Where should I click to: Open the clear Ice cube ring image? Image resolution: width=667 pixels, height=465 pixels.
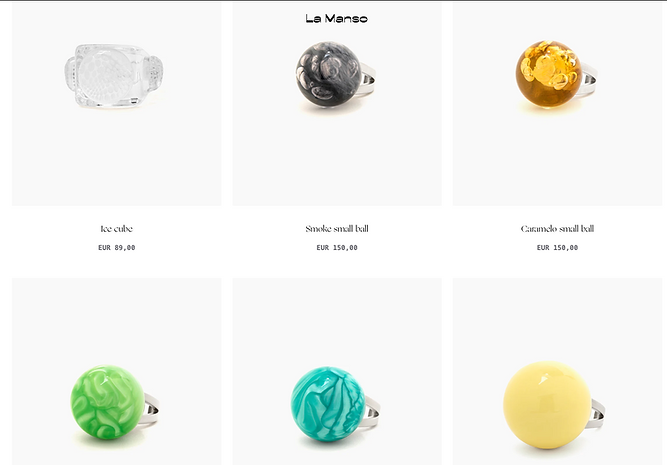[117, 104]
